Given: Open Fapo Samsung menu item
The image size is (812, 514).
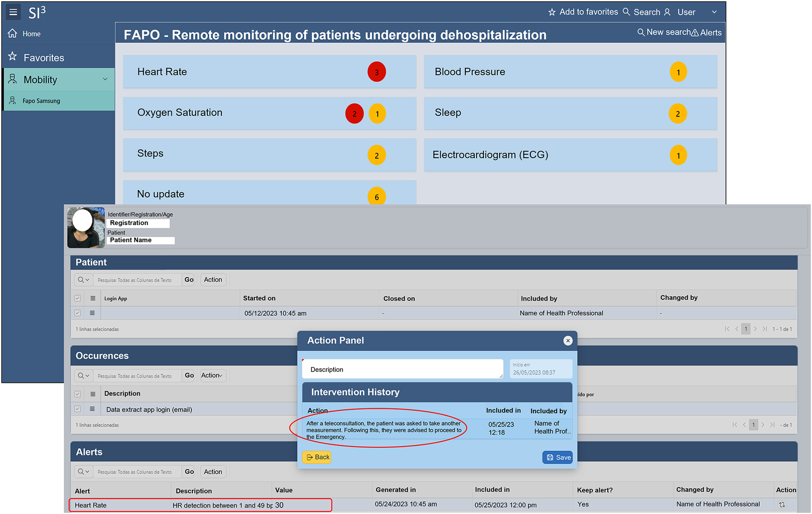Looking at the screenshot, I should tap(41, 101).
